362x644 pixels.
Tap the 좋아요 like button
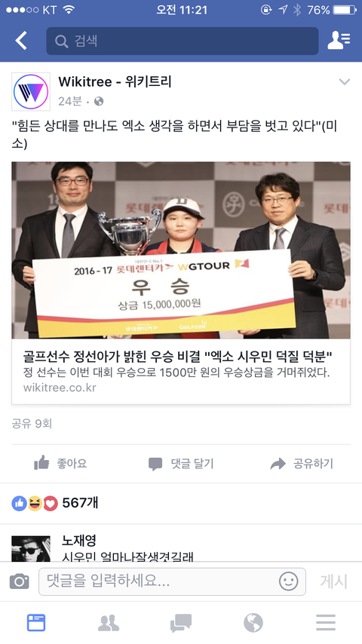pyautogui.click(x=60, y=464)
